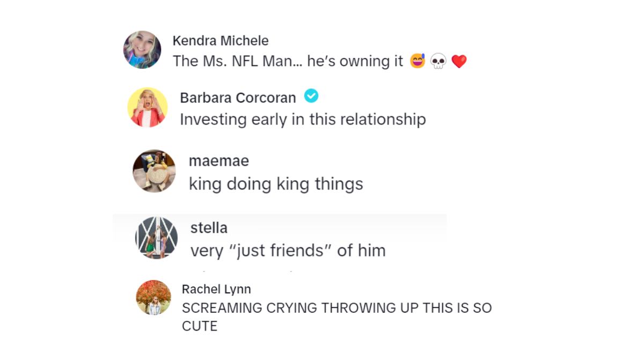Viewport: 644px width, 338px height.
Task: Open the Kendra Michele username link
Action: click(x=221, y=41)
